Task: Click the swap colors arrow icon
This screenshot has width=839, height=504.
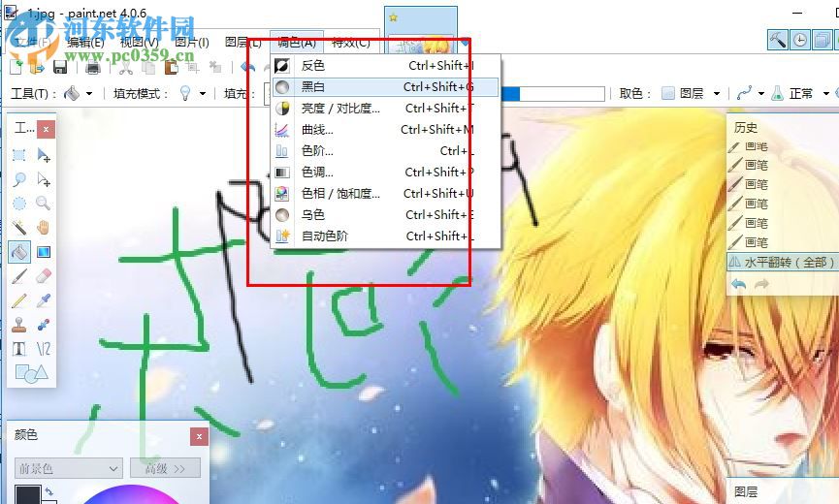Action: 49,491
